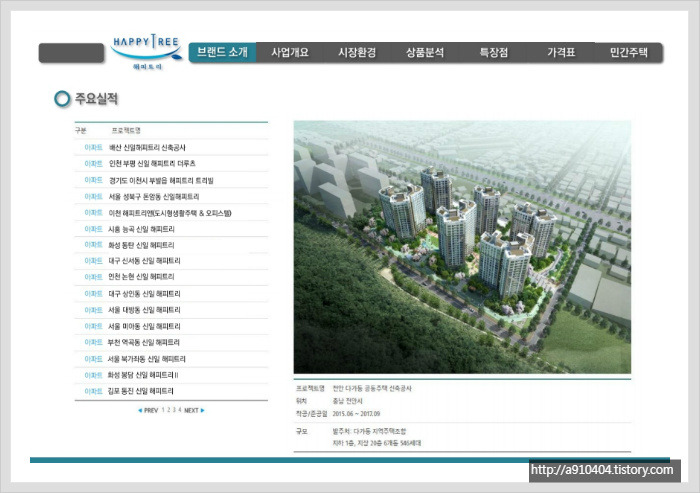Open the 시장환경 menu tab
This screenshot has width=700, height=493.
pos(357,52)
